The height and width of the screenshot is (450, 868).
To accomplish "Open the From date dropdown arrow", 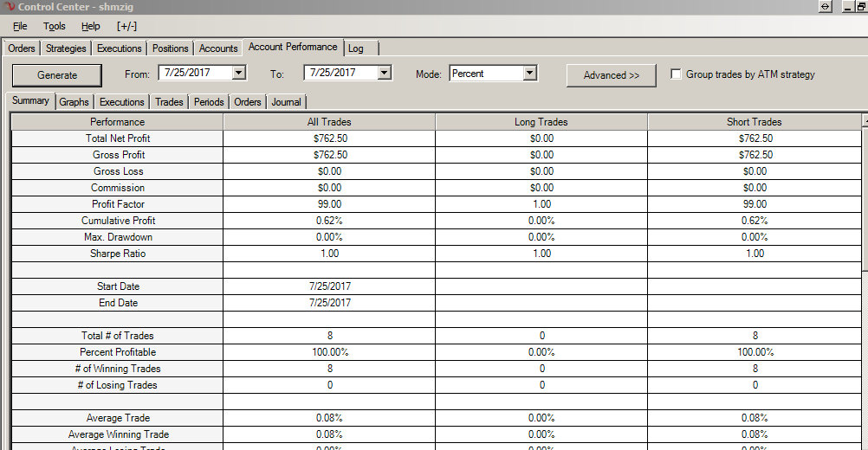I will point(238,73).
